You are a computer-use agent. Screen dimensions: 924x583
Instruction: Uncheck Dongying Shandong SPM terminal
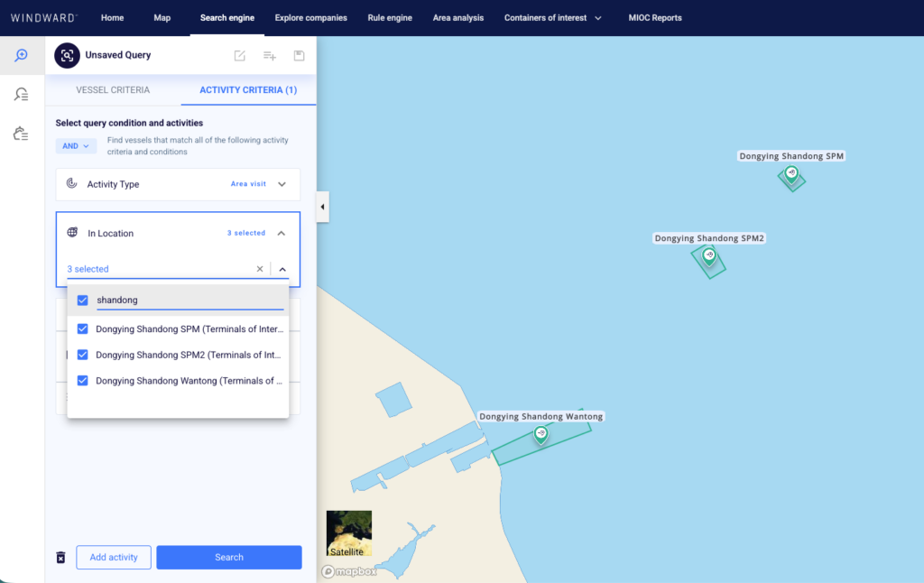(82, 329)
